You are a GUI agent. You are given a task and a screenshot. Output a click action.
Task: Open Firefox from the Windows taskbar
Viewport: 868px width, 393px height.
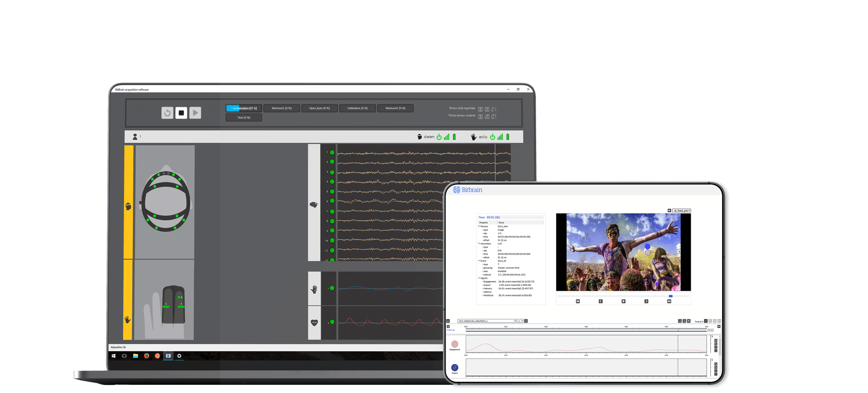146,356
